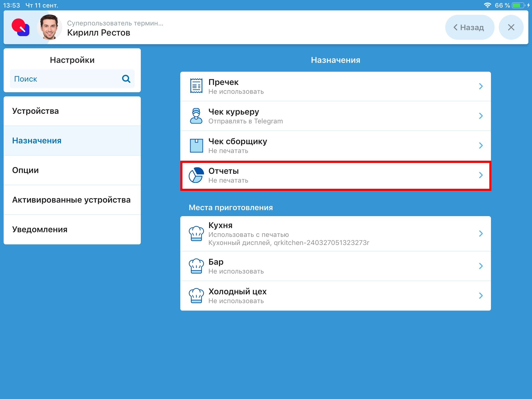Click the courier icon for Чек курьеру
Image resolution: width=532 pixels, height=399 pixels.
click(196, 116)
